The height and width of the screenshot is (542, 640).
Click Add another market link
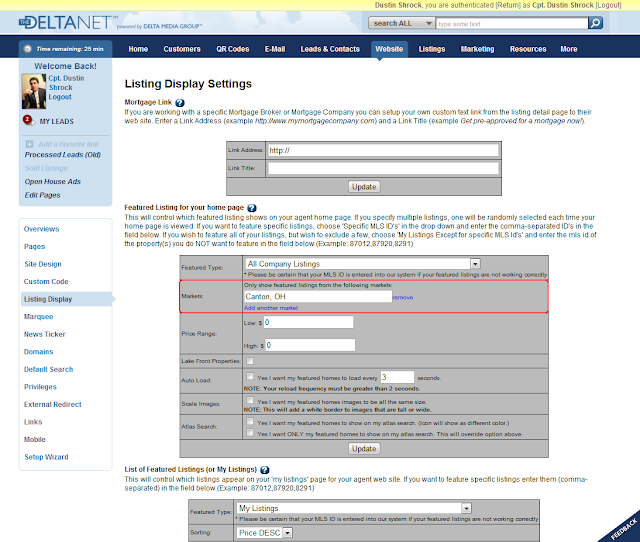click(x=271, y=308)
